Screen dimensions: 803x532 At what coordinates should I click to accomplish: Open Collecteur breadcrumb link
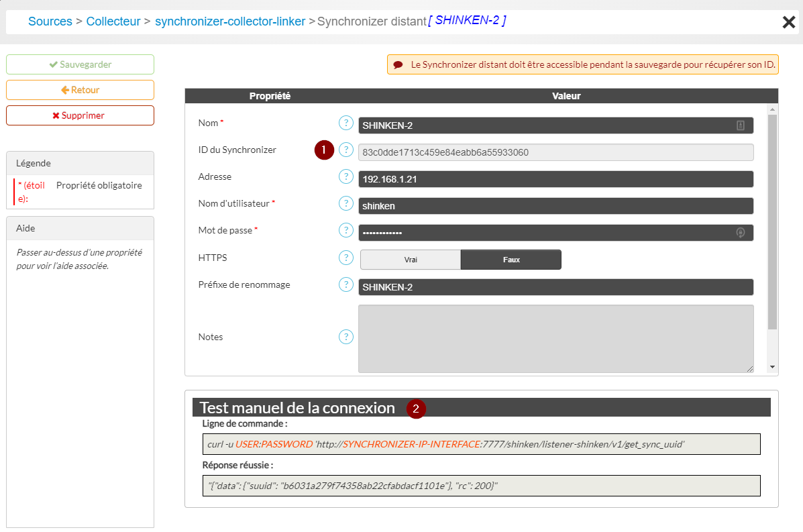113,21
